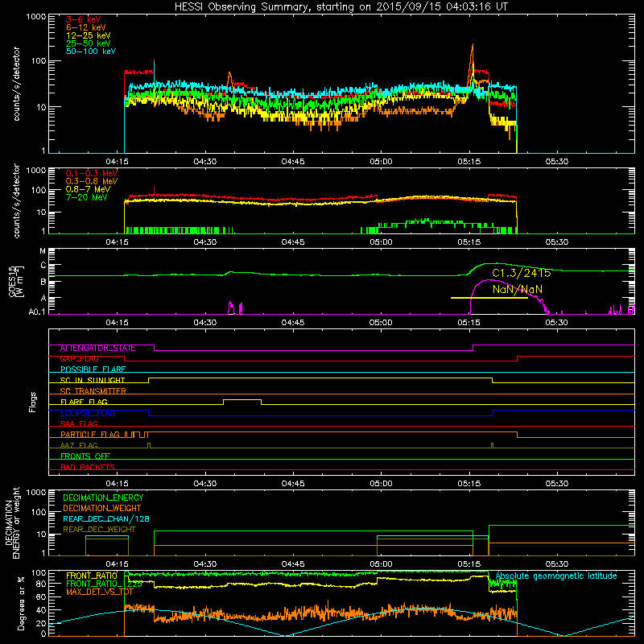This screenshot has width=644, height=644.
Task: Select the DECIMATION ENERGY or weight axis title
Action: (12, 522)
